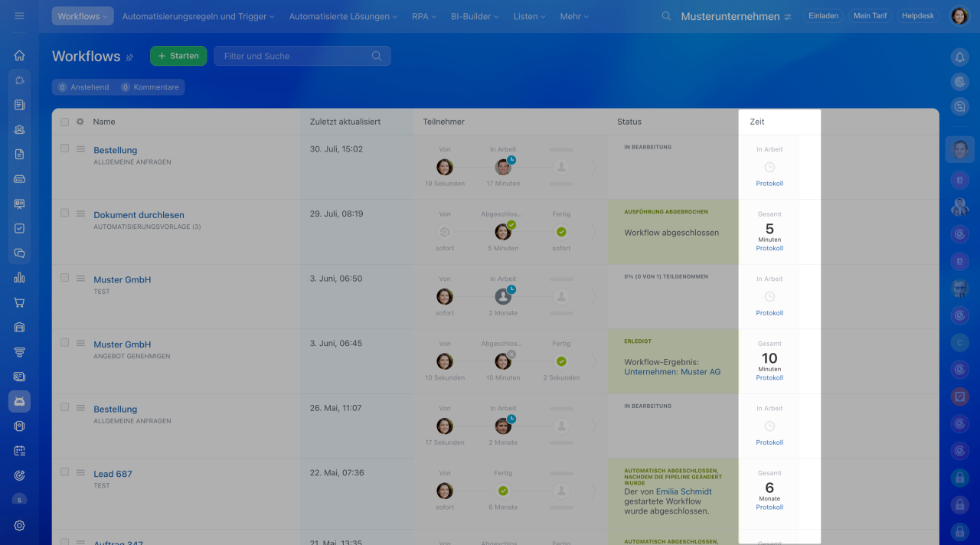
Task: Click the search magnifier in top bar
Action: tap(666, 16)
